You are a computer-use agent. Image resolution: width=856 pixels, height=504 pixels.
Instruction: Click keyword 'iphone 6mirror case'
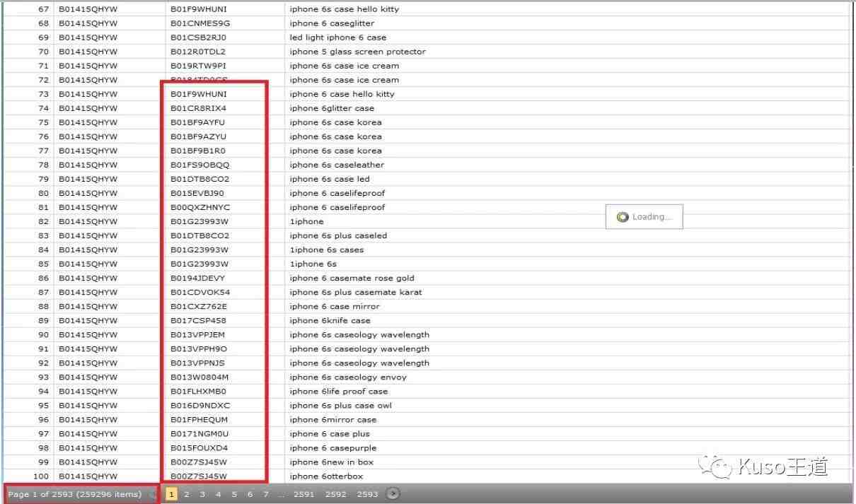pos(333,419)
